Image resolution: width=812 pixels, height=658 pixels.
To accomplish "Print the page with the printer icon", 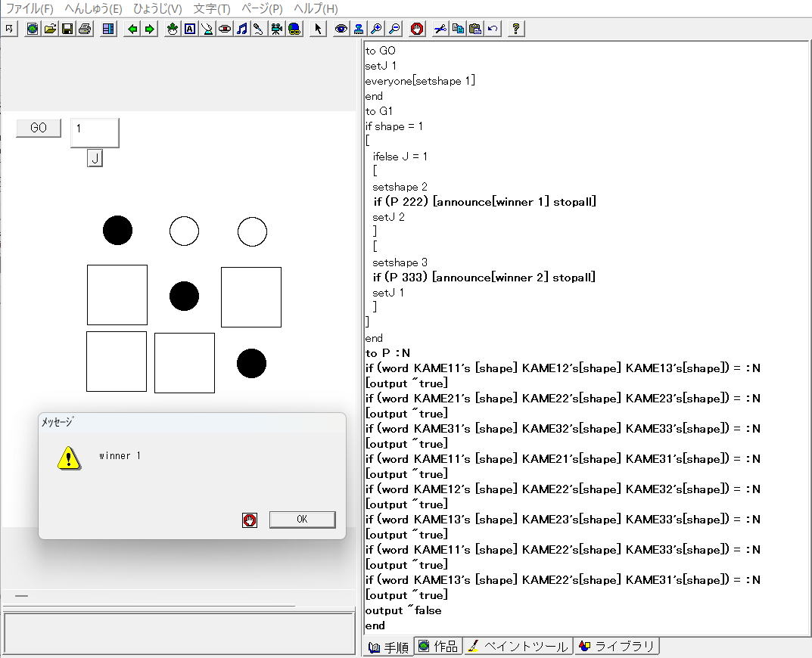I will pyautogui.click(x=85, y=29).
